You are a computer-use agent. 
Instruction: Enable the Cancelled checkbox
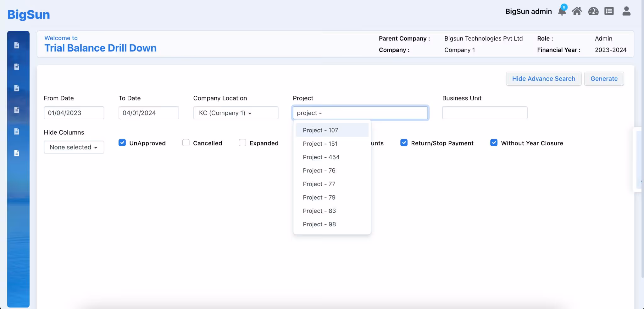click(x=186, y=143)
